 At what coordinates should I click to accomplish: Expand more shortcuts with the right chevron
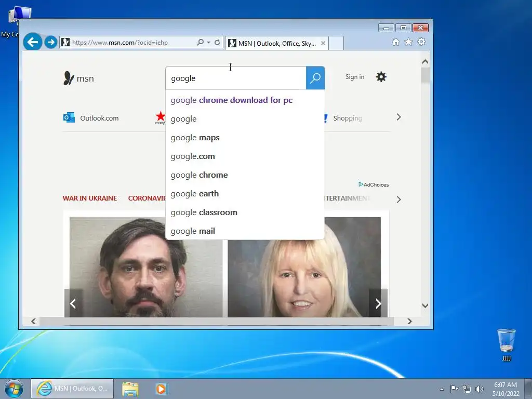[x=398, y=117]
